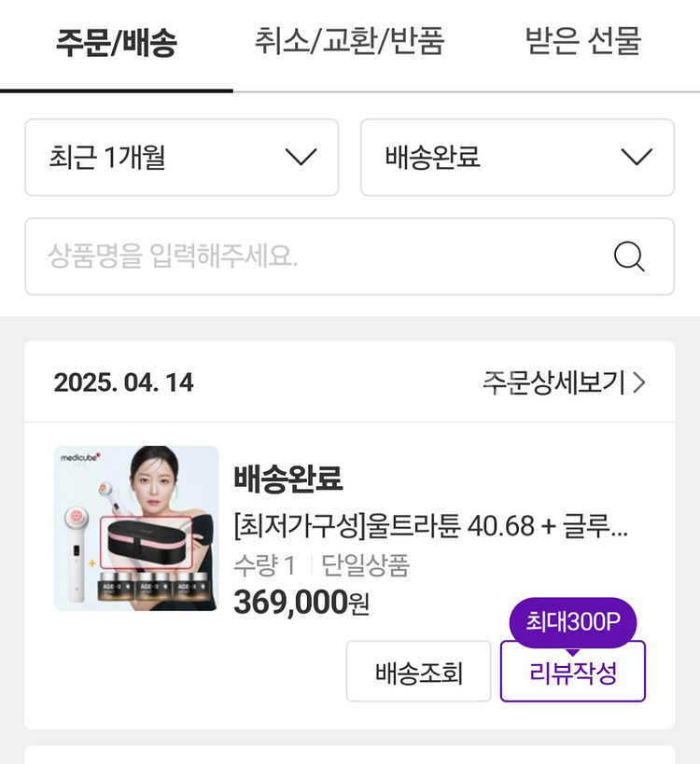Click the 리뷰작성 review button
Viewport: 700px width, 764px height.
[x=573, y=672]
